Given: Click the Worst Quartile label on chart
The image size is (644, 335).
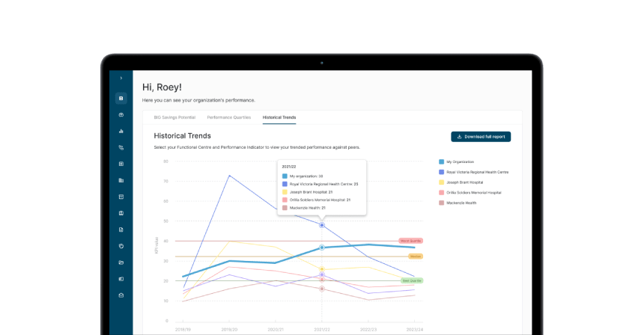Looking at the screenshot, I should click(x=411, y=241).
